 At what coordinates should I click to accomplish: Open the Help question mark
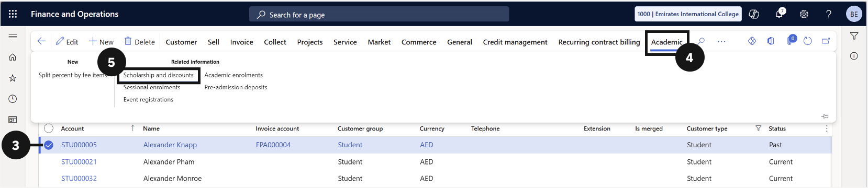click(x=829, y=14)
